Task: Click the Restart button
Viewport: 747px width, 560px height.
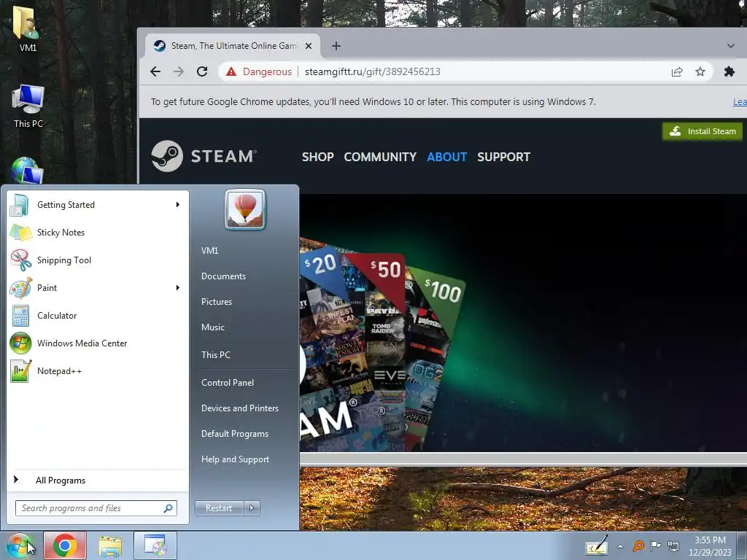Action: pyautogui.click(x=219, y=508)
